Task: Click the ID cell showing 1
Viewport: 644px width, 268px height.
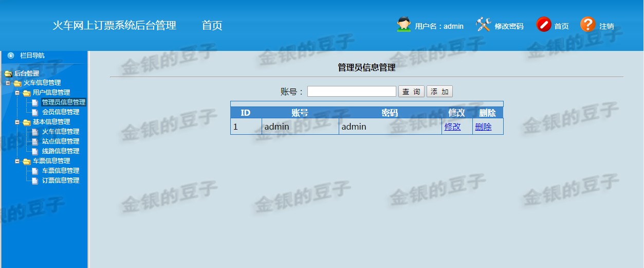Action: coord(246,127)
